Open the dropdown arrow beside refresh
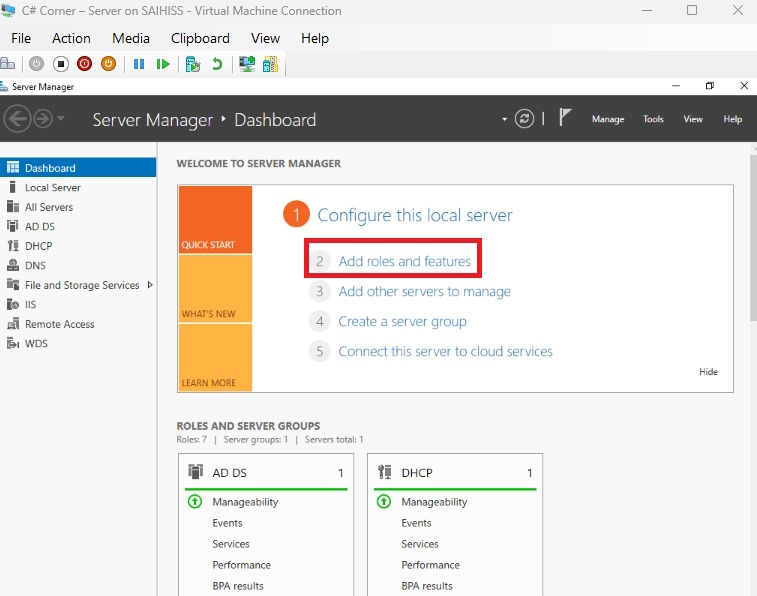Viewport: 757px width, 596px height. tap(505, 119)
